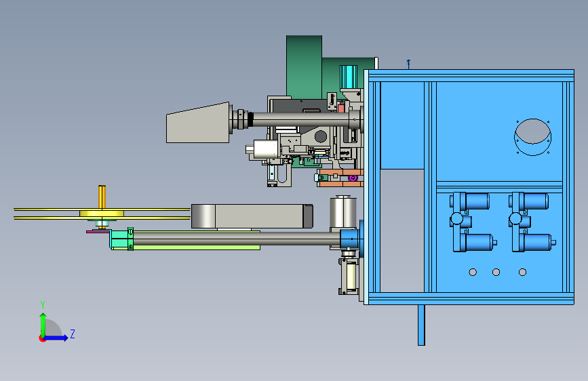This screenshot has height=381, width=588.
Task: Select the cyan servo motor on top
Action: pos(349,77)
